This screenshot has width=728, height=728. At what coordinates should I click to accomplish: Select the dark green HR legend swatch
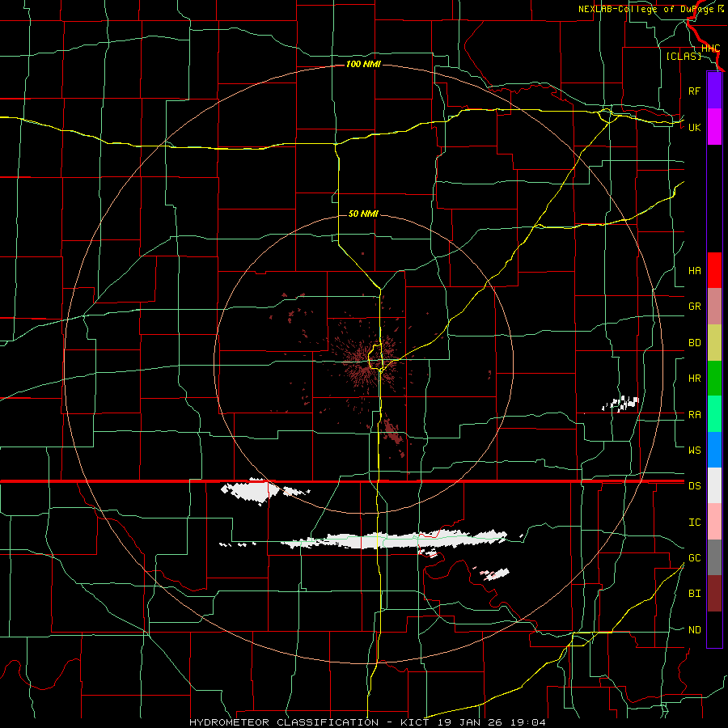pyautogui.click(x=714, y=379)
